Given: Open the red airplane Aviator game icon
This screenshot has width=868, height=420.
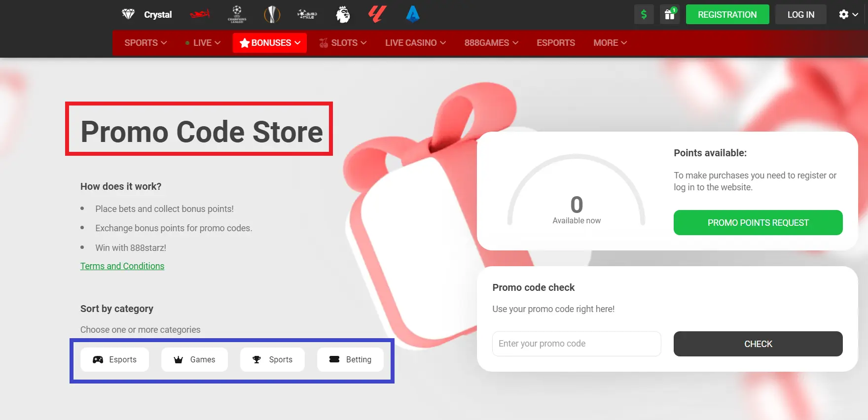Looking at the screenshot, I should (200, 14).
